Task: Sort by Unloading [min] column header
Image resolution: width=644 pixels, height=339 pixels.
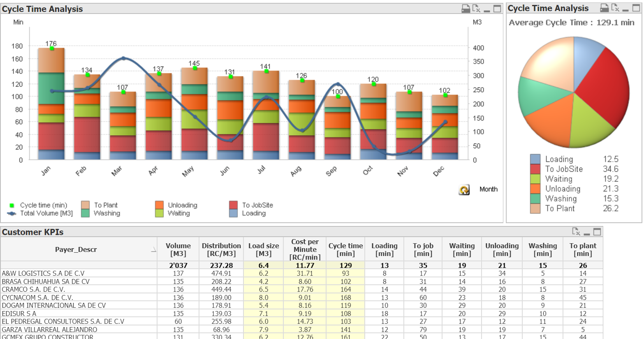Action: tap(502, 249)
